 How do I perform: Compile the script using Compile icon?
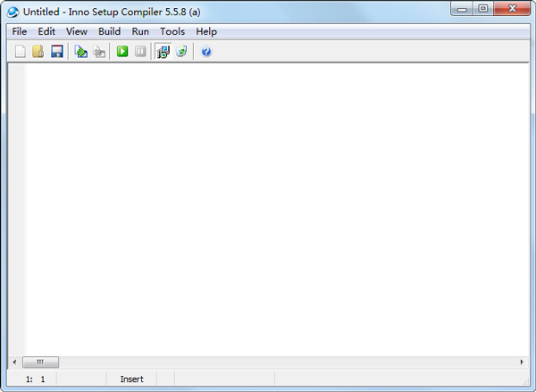tap(81, 52)
